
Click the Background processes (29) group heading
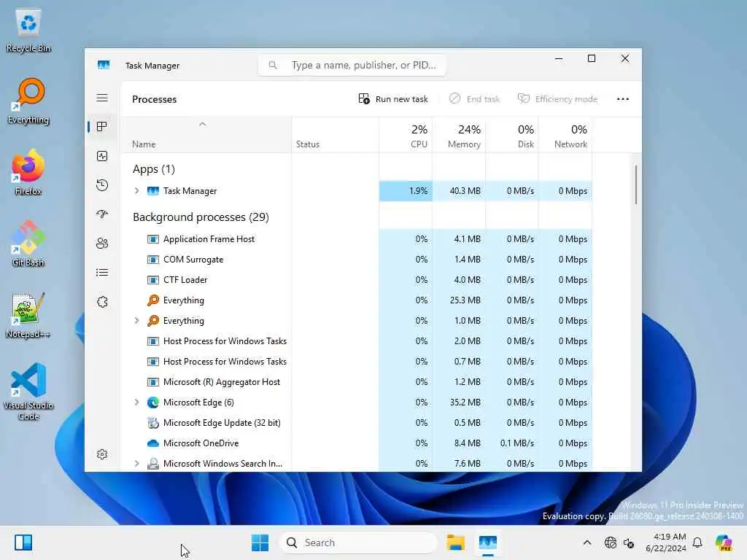point(201,217)
